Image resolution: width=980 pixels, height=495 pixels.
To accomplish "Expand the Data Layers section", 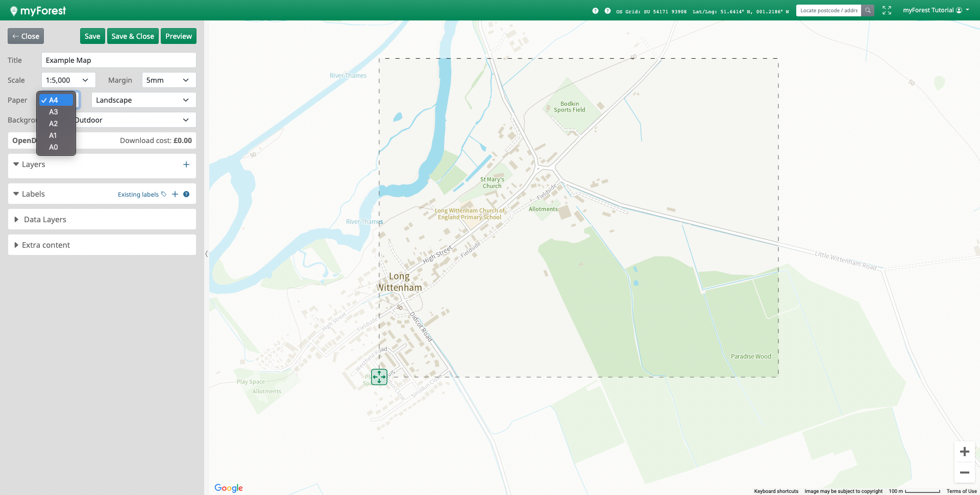I will click(x=45, y=220).
